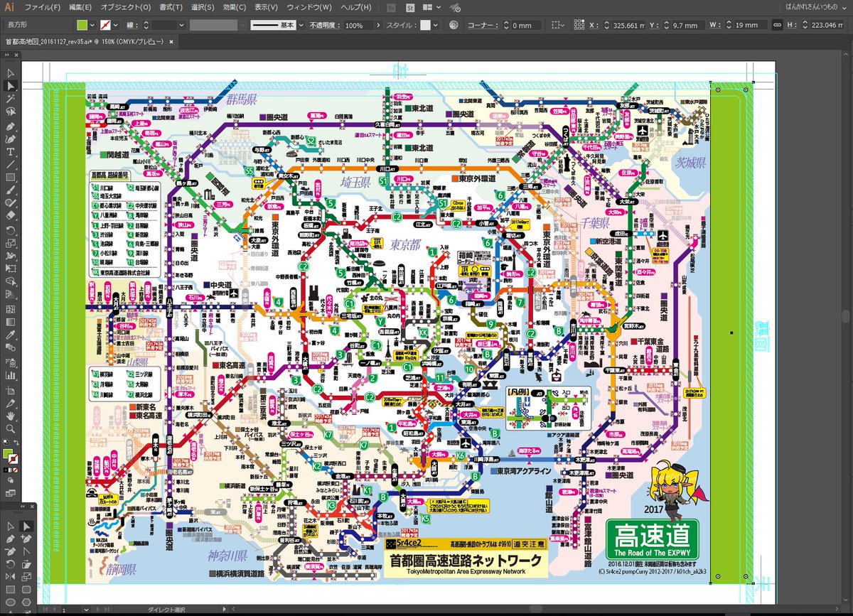Select the Type tool
The width and height of the screenshot is (853, 616).
(11, 151)
